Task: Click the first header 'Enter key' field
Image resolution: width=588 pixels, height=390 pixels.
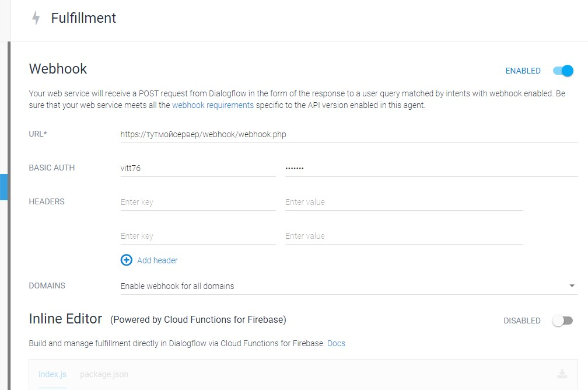Action: point(197,202)
